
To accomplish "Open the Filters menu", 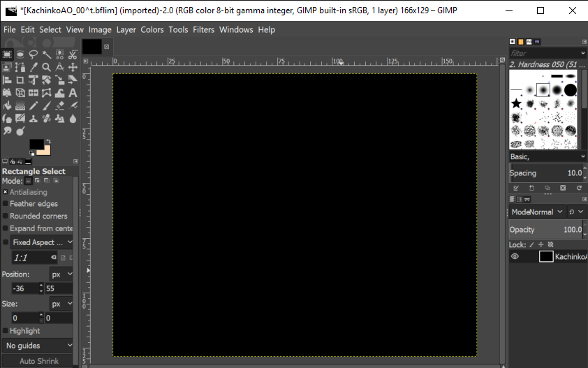I will tap(204, 29).
